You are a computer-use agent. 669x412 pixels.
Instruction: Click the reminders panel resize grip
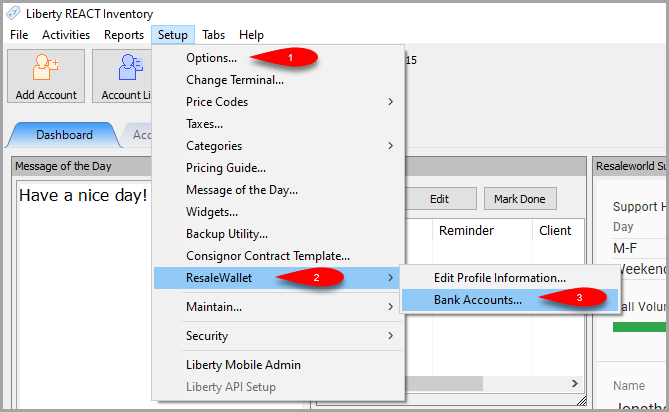(581, 401)
